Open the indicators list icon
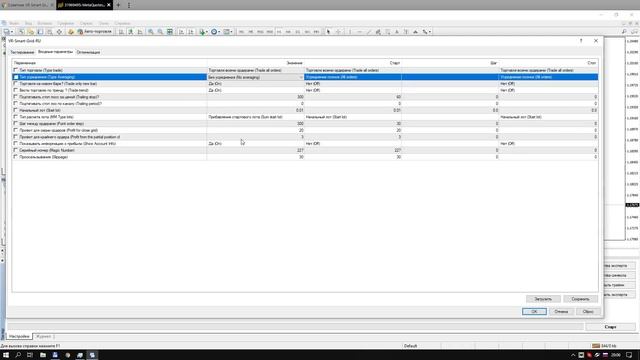This screenshot has width=640, height=360. 202,32
